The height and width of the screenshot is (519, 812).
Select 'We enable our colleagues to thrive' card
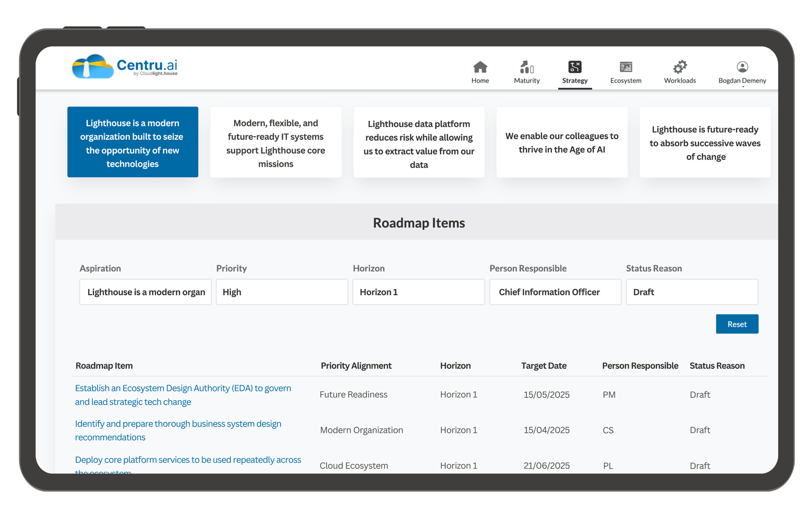point(562,142)
